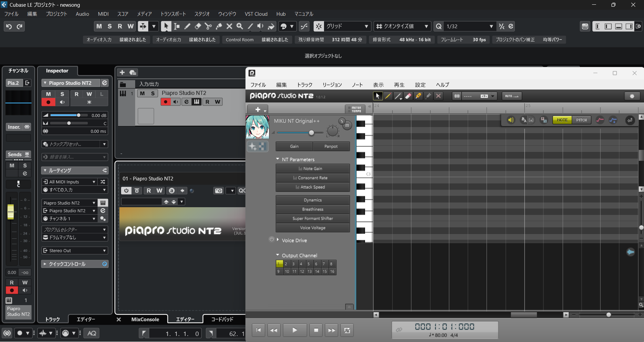Click the Piapro add track plus button
The image size is (644, 342).
(258, 109)
